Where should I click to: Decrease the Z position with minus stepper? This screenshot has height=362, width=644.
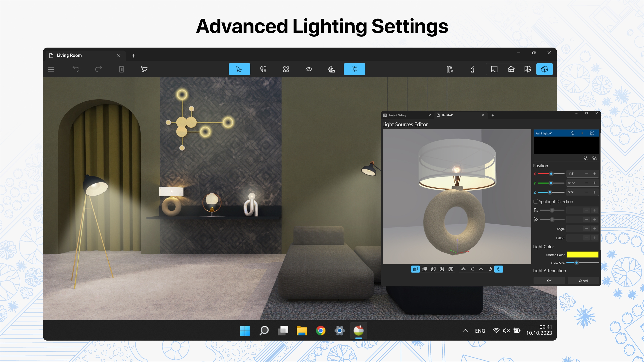586,192
